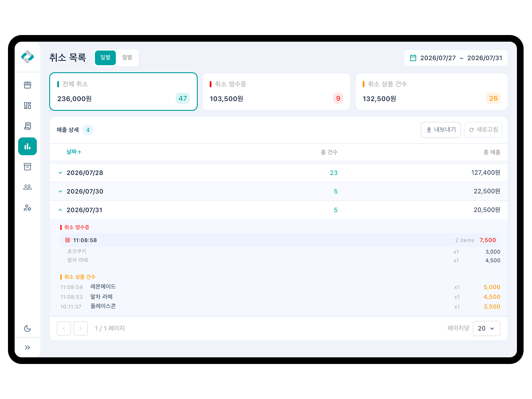
Task: Click the 플레이스콘 cancelled item row
Action: click(280, 306)
